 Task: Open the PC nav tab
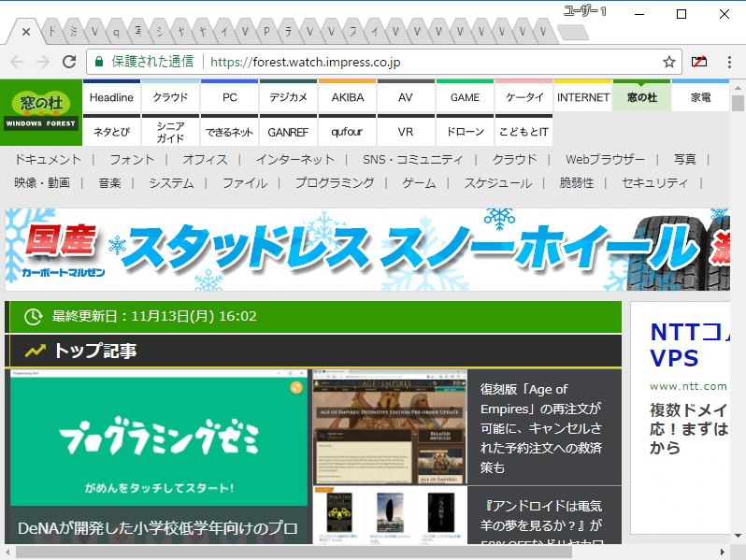pyautogui.click(x=229, y=97)
